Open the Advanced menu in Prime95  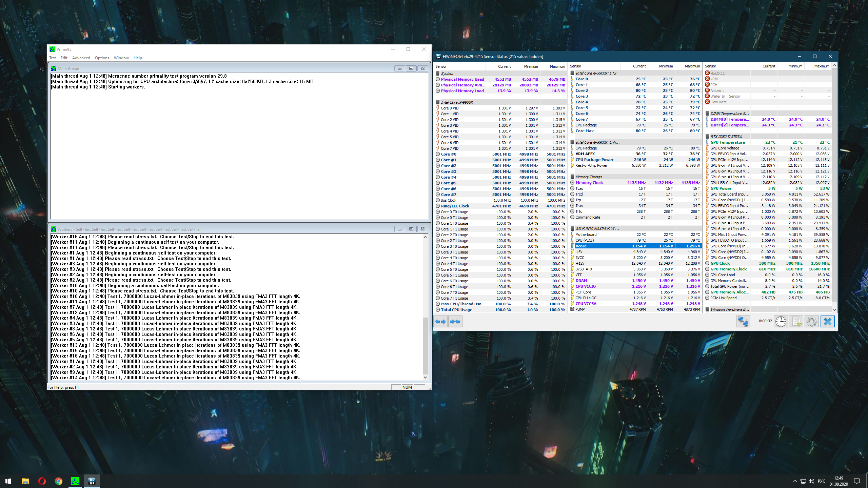pyautogui.click(x=81, y=58)
